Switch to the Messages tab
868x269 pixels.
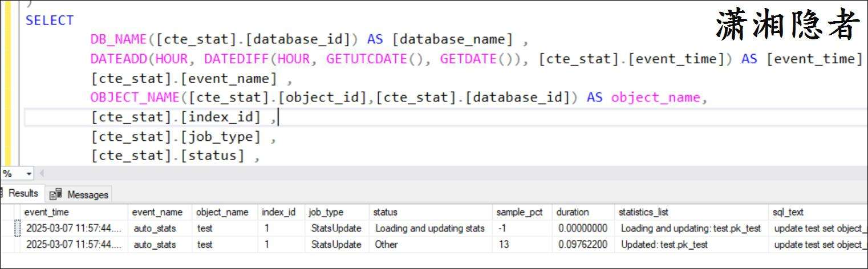click(87, 195)
